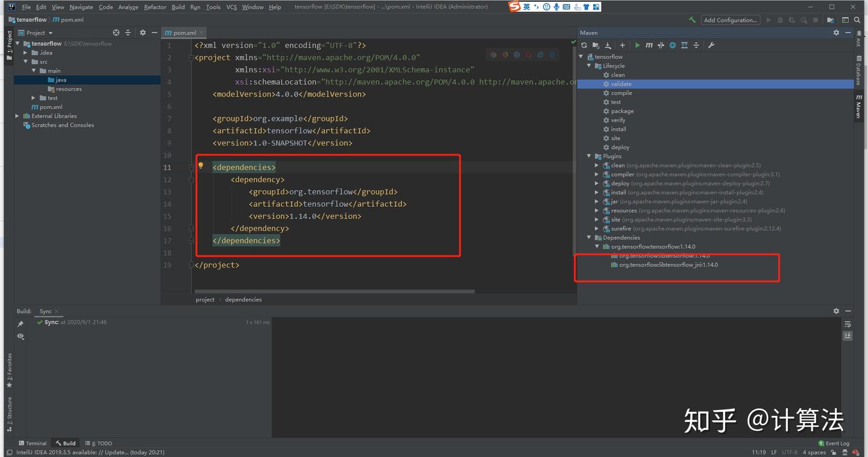Toggle soft-wrap in Build output
Image resolution: width=868 pixels, height=457 pixels.
click(848, 324)
